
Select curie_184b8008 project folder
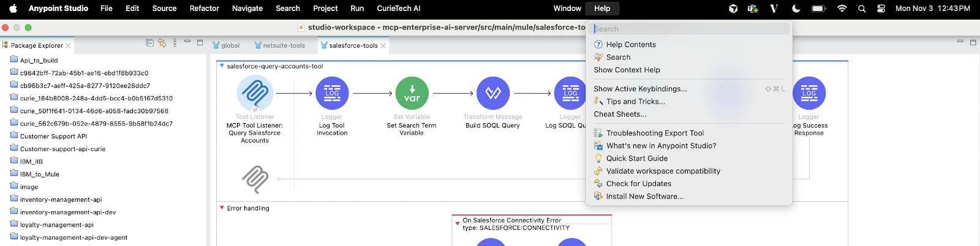click(x=91, y=98)
